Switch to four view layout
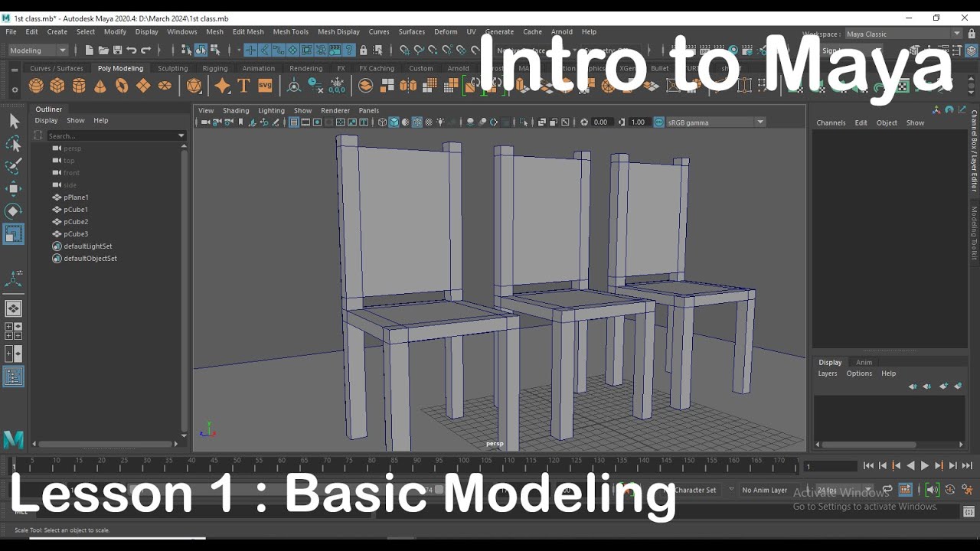Image resolution: width=980 pixels, height=551 pixels. [14, 331]
